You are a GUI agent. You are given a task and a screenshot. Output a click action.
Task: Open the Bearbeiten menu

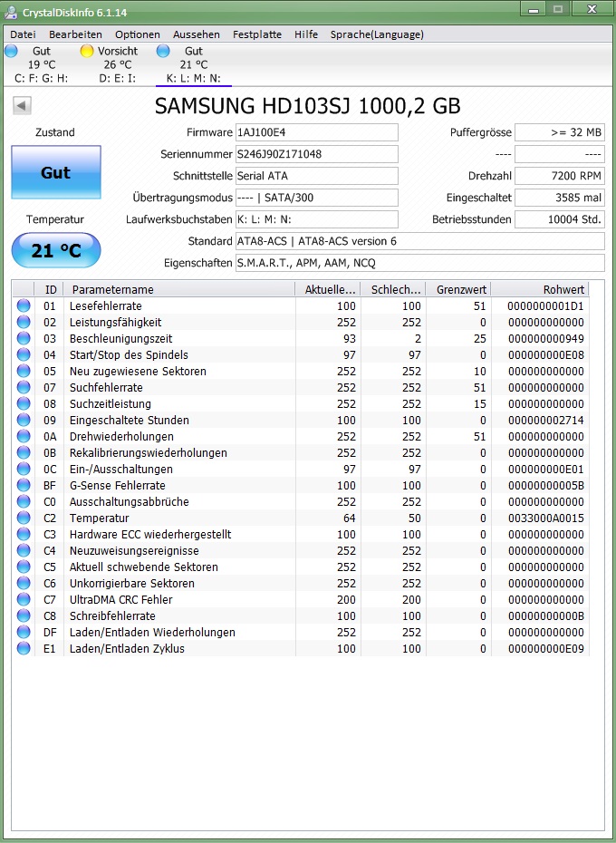[x=75, y=34]
